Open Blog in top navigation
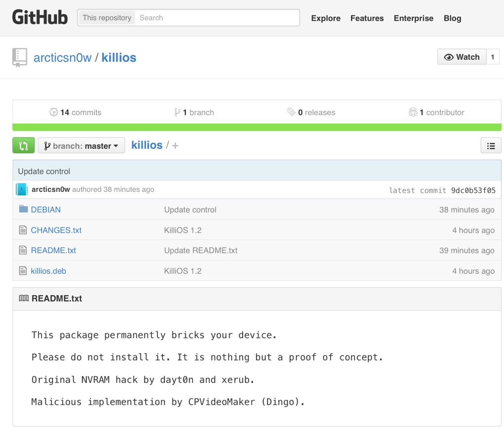 (x=452, y=18)
